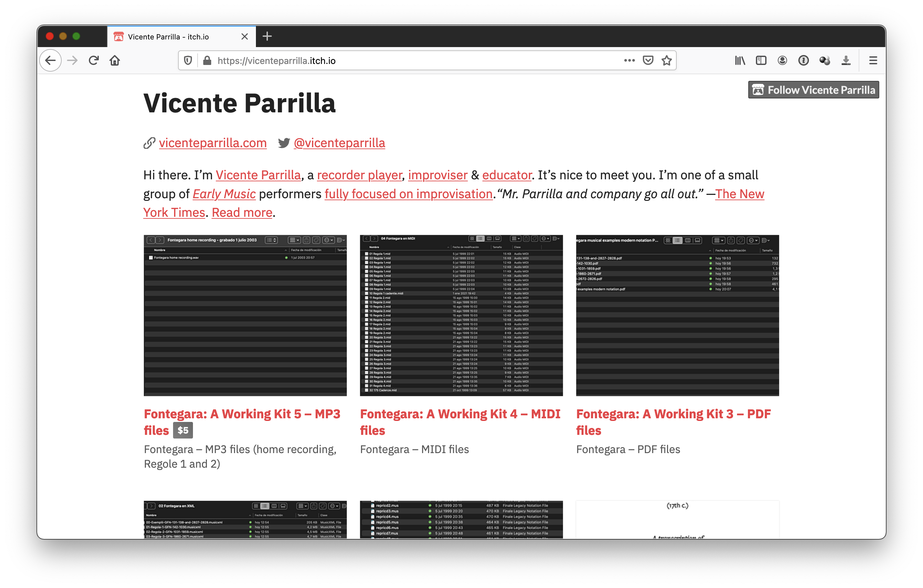Click the Read more link

242,212
